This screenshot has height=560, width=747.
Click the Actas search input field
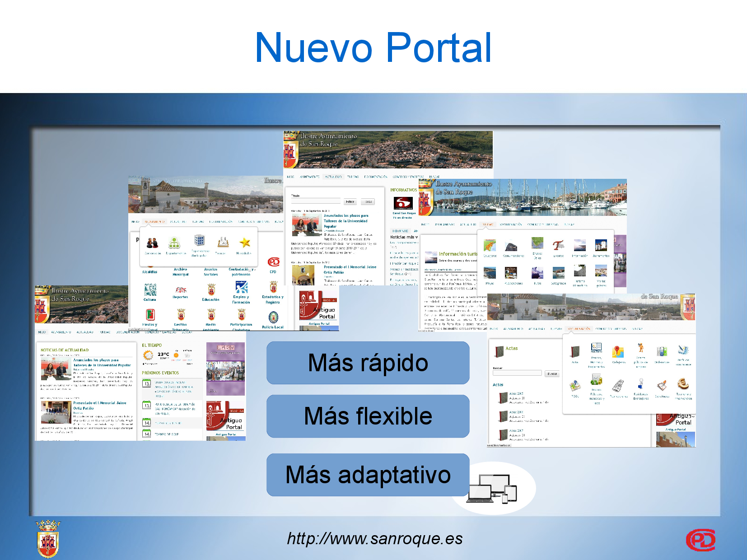[517, 373]
